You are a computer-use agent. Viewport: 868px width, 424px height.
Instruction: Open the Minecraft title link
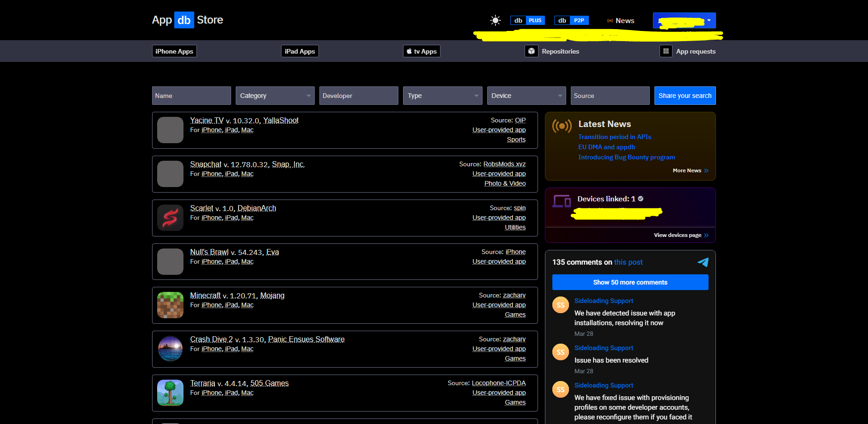pos(205,296)
